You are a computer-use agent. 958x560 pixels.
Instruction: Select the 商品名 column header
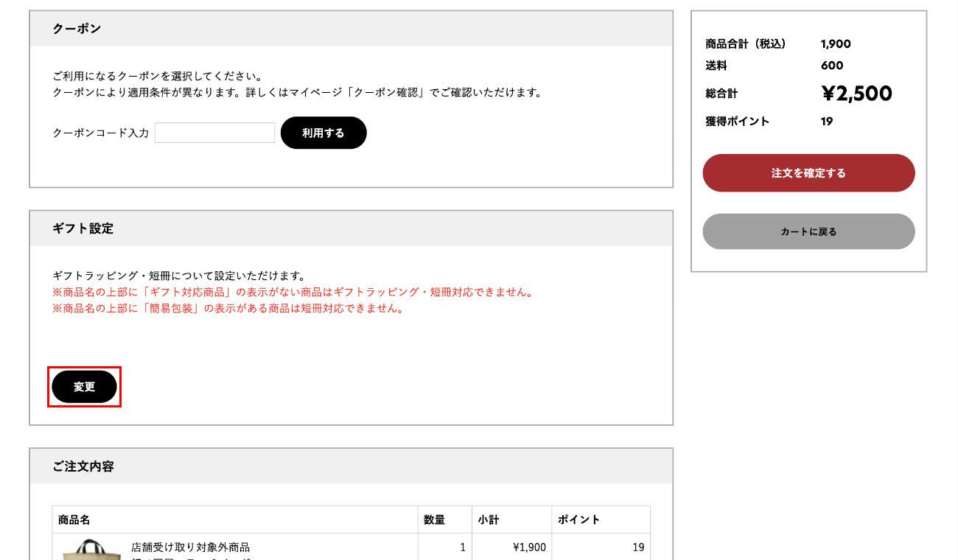(74, 519)
